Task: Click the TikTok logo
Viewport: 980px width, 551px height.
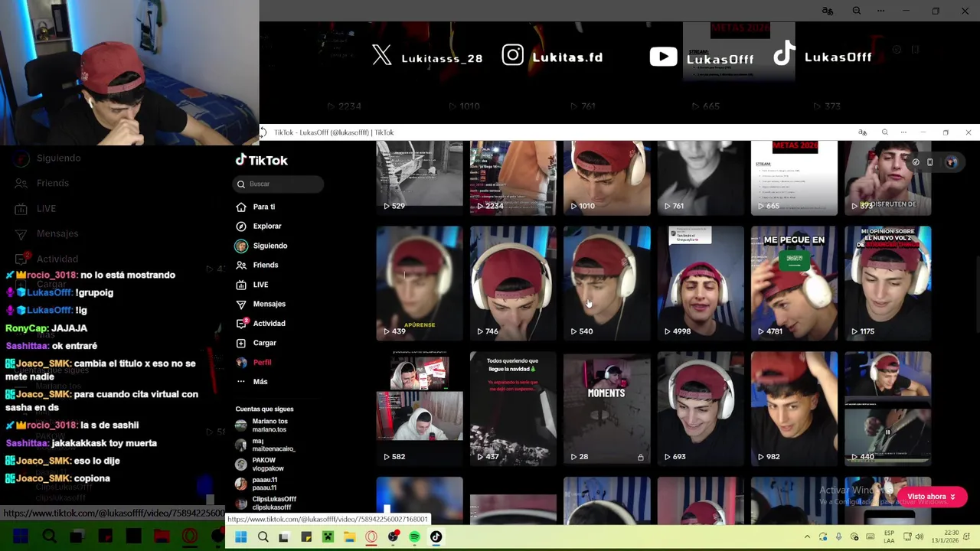Action: [x=262, y=160]
